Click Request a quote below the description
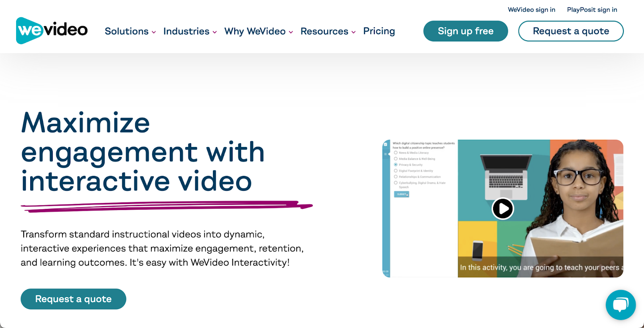This screenshot has height=328, width=644. pyautogui.click(x=73, y=299)
